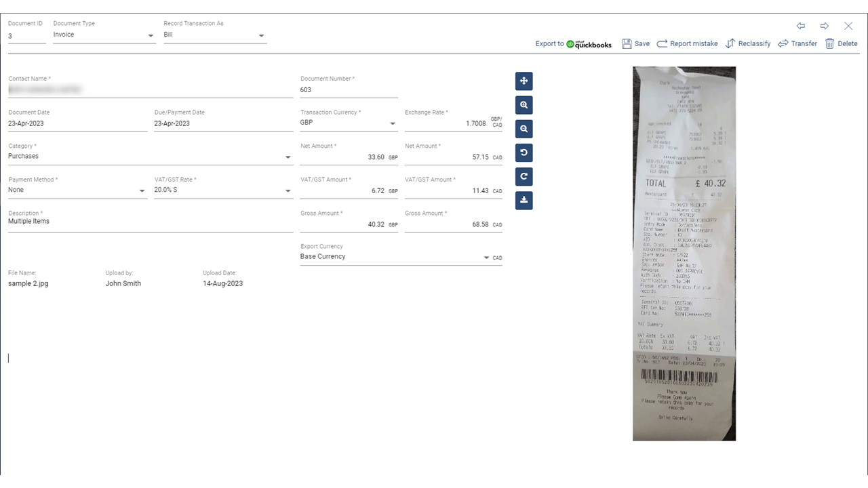Image resolution: width=868 pixels, height=488 pixels.
Task: Open the Category dropdown showing Purchases
Action: 288,157
